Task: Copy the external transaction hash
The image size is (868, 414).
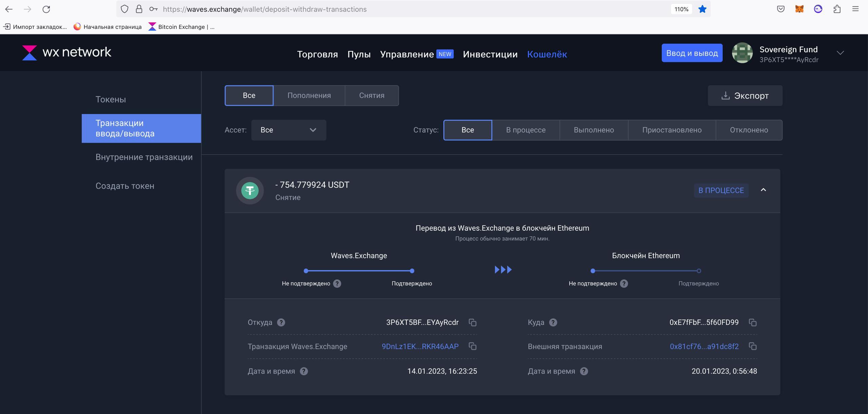Action: pyautogui.click(x=752, y=346)
